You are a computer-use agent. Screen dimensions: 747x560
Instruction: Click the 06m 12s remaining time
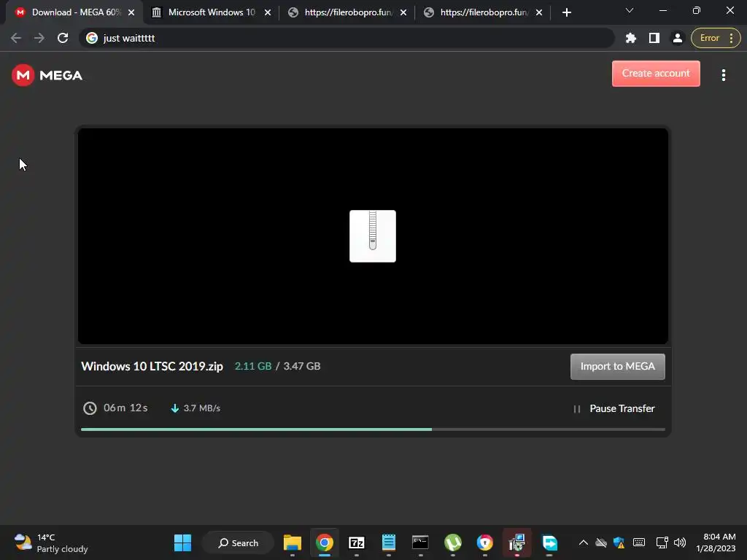(x=125, y=408)
